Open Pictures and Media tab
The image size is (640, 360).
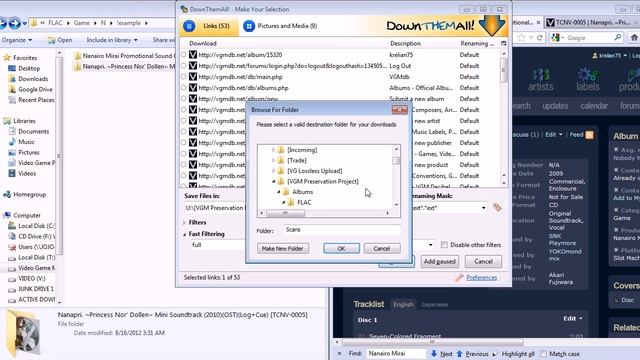click(x=280, y=26)
